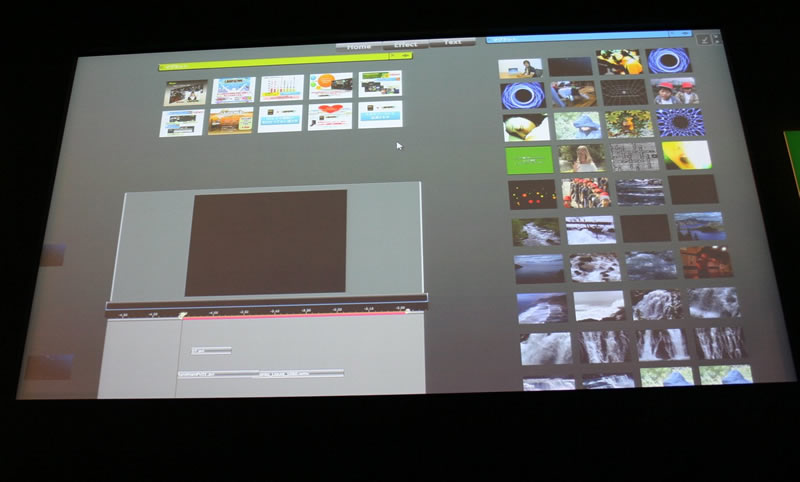Pick the blonde woman thumbnail
The height and width of the screenshot is (482, 800).
tap(582, 158)
